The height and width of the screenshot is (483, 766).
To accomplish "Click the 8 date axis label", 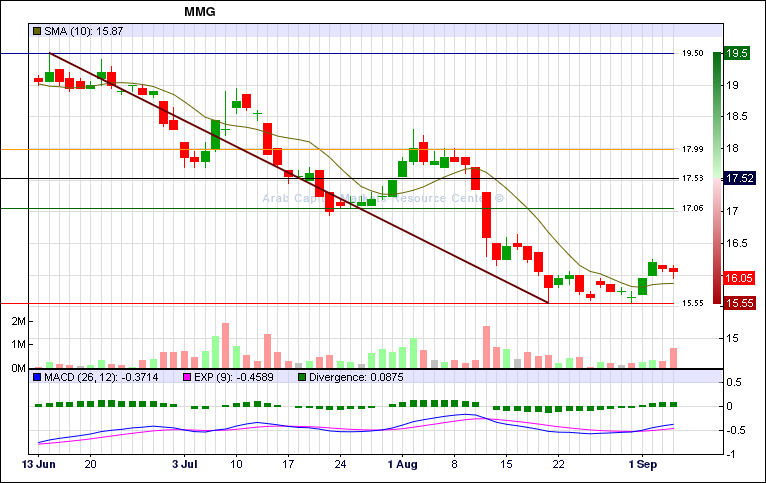I will [454, 464].
